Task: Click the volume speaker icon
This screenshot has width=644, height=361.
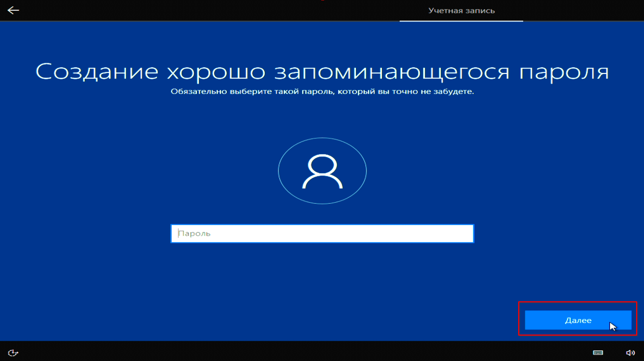Action: [630, 353]
